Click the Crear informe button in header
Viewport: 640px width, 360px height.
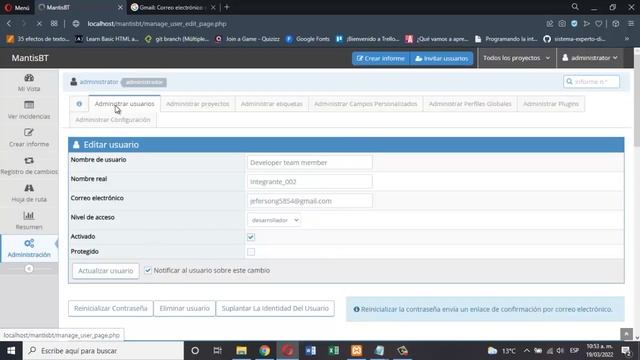point(381,58)
